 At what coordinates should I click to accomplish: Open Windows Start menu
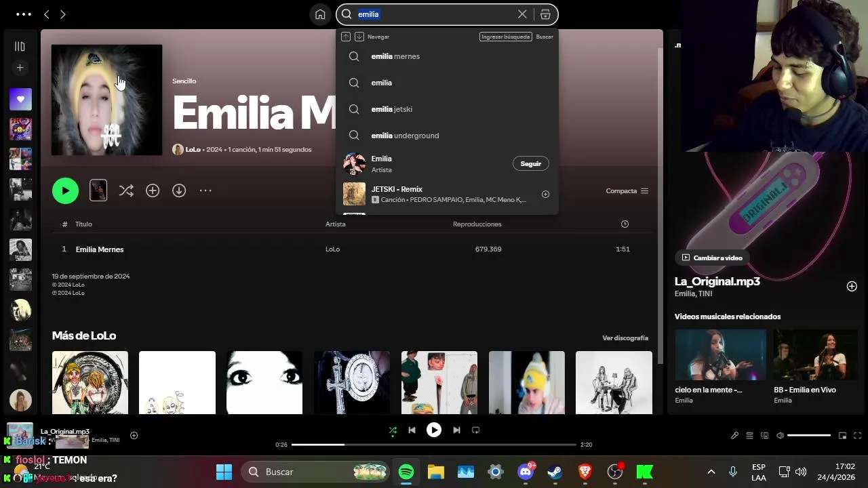tap(224, 472)
